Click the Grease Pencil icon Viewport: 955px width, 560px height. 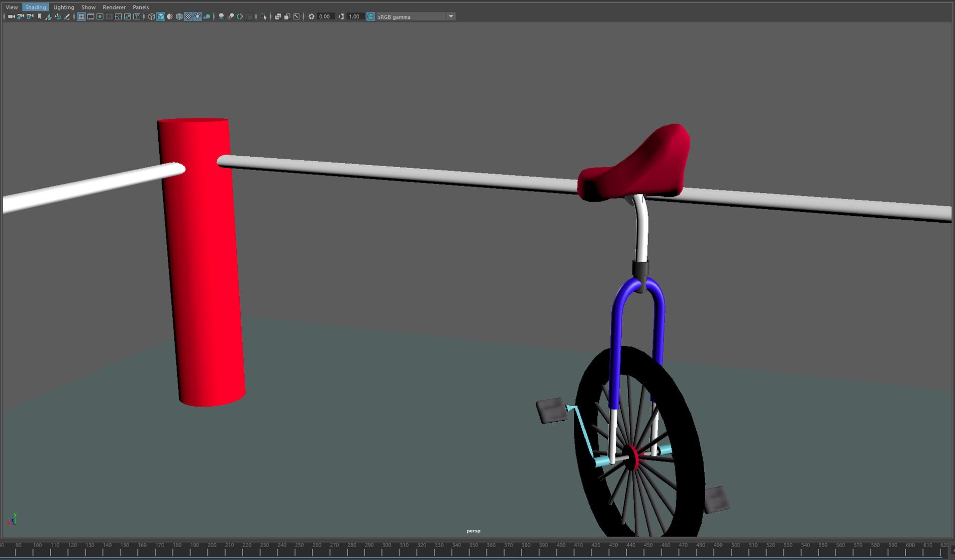coord(67,16)
